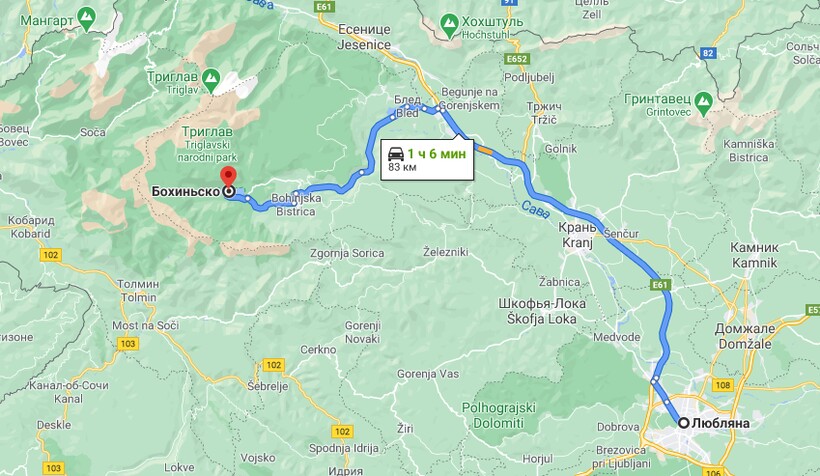Click the Bohinjska Bistrica place label
Screen dimensions: 820x476
click(x=295, y=205)
